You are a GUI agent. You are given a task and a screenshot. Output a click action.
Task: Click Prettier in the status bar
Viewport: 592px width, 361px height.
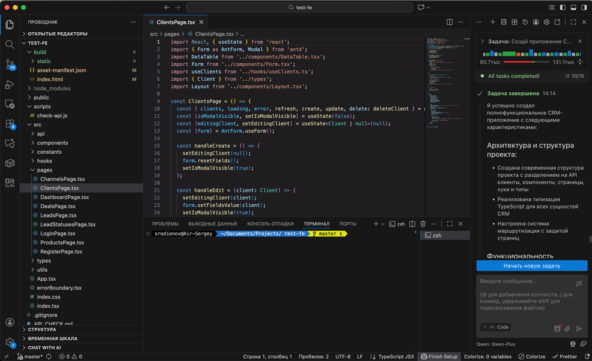(565, 356)
